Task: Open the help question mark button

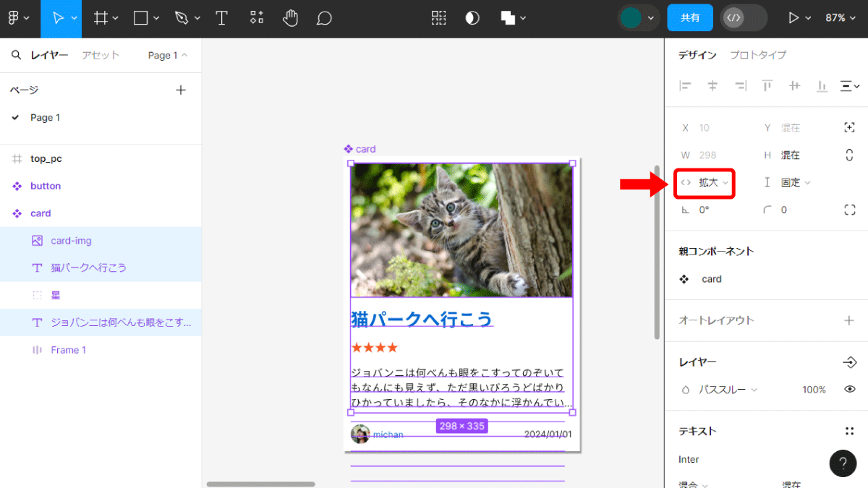Action: pos(843,463)
